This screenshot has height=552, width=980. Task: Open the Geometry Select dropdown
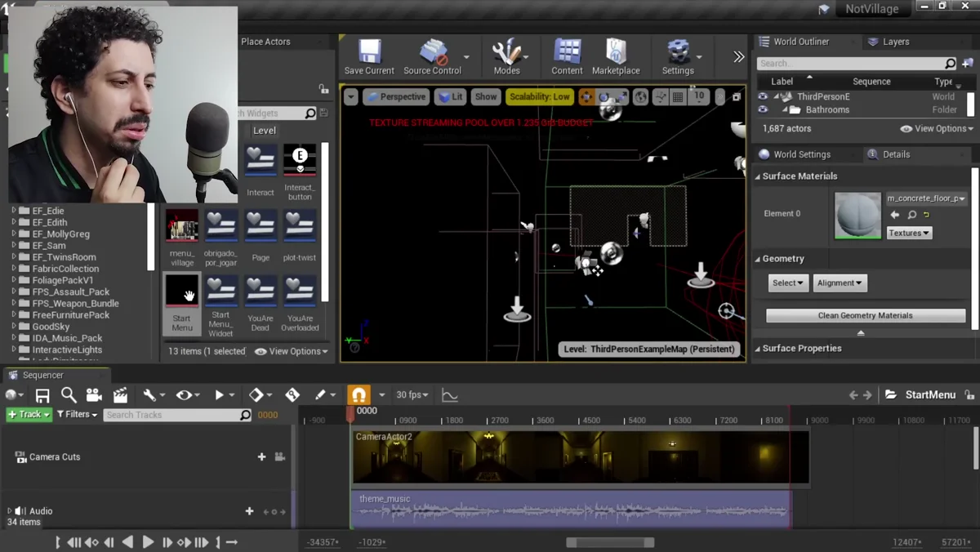(788, 283)
